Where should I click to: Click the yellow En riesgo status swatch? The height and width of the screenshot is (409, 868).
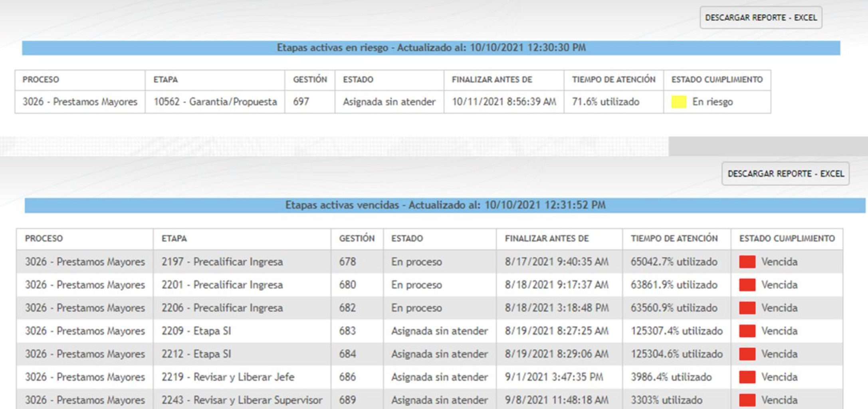point(678,102)
